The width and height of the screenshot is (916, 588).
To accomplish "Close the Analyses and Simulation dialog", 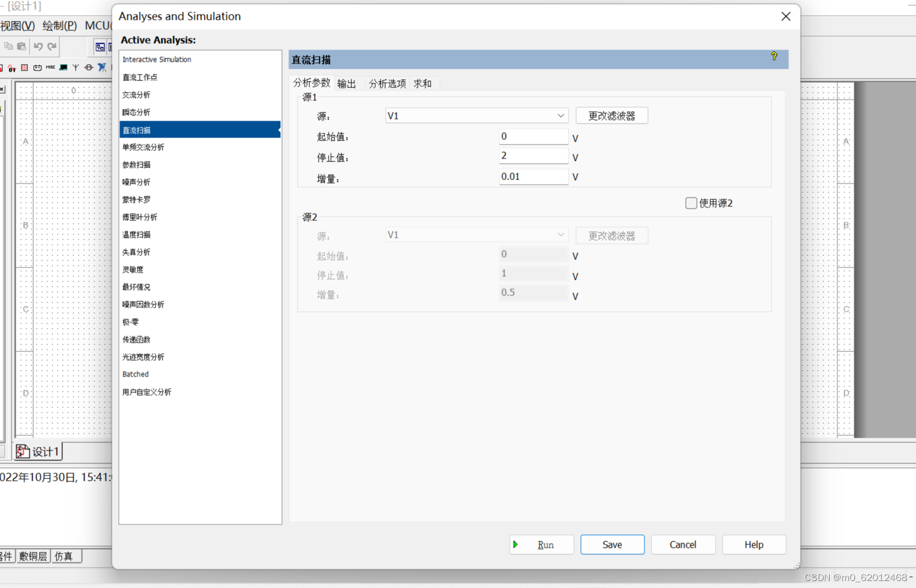I will click(x=785, y=16).
